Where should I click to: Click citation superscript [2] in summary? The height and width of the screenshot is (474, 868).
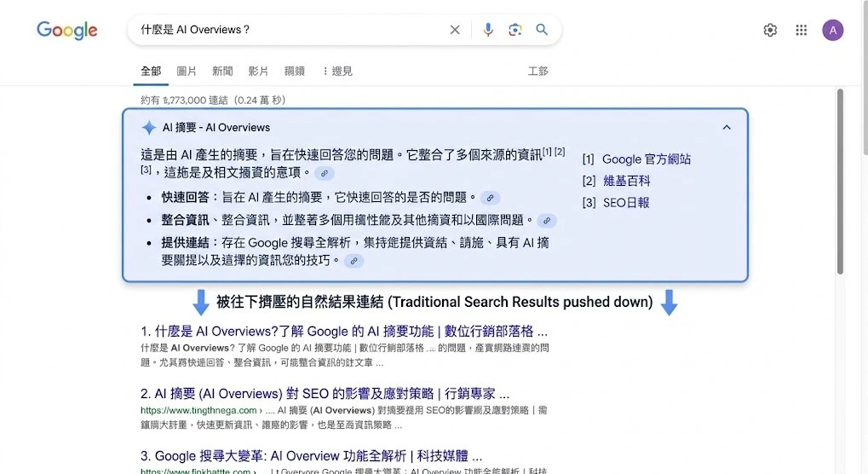click(x=560, y=151)
